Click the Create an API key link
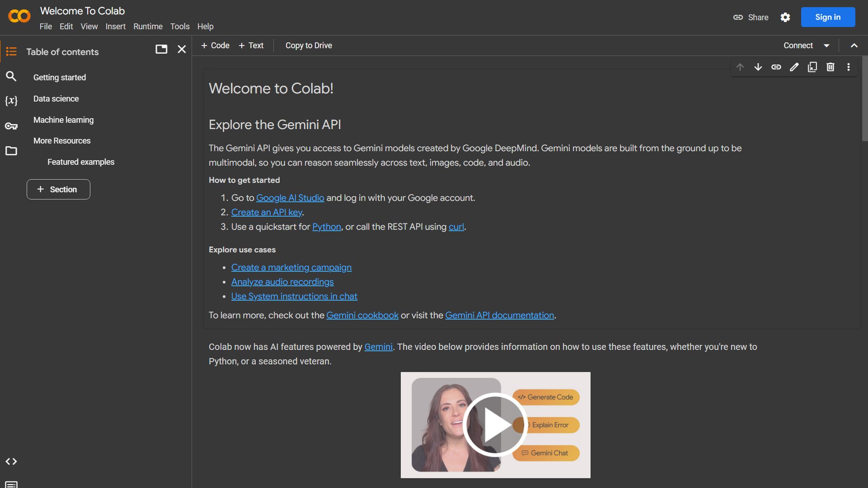The height and width of the screenshot is (488, 868). click(x=266, y=212)
